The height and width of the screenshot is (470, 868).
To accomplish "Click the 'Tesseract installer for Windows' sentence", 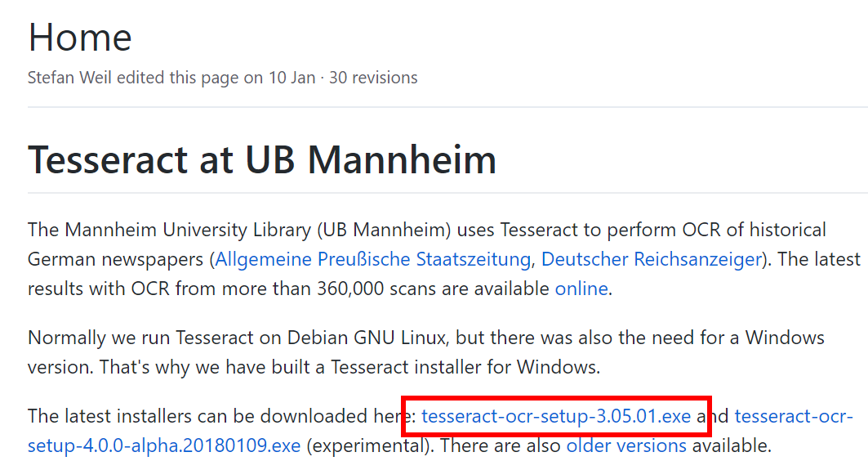I will (464, 367).
